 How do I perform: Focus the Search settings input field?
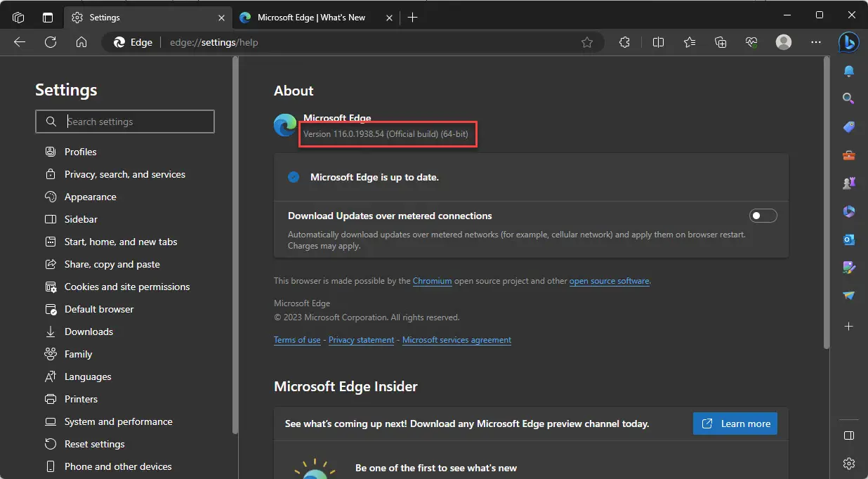(x=125, y=122)
